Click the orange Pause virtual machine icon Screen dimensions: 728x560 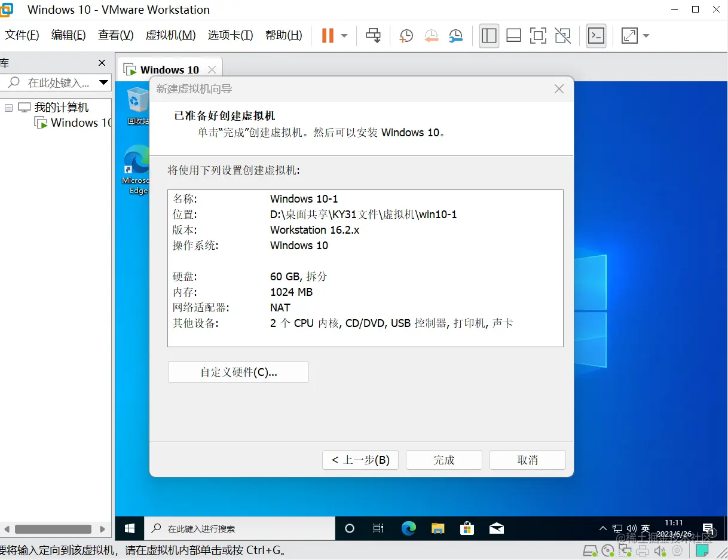point(328,36)
